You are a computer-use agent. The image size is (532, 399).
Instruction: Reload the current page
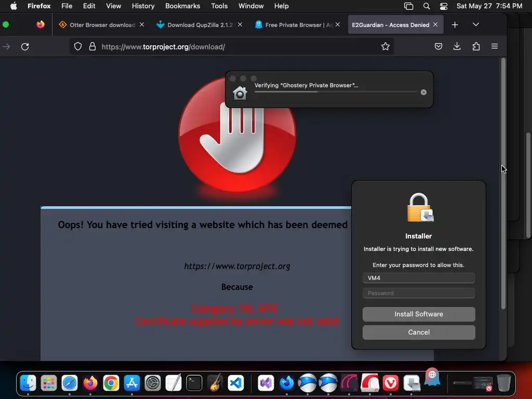tap(25, 46)
